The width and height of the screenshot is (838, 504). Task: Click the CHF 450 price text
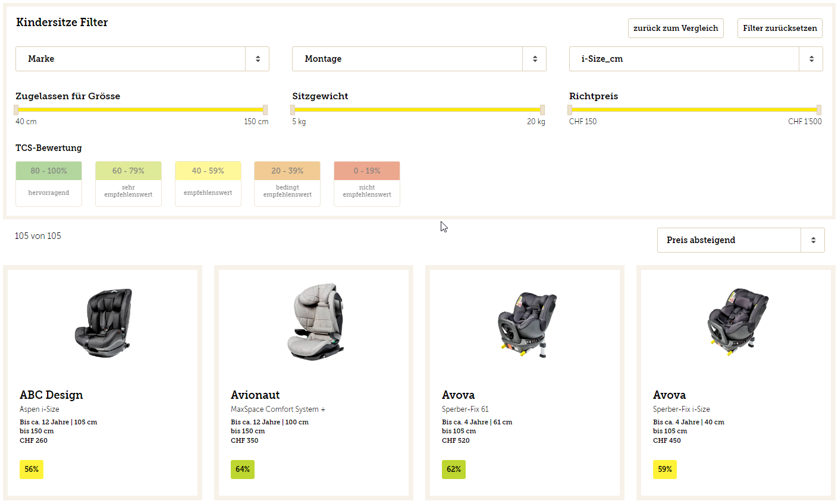[x=667, y=440]
